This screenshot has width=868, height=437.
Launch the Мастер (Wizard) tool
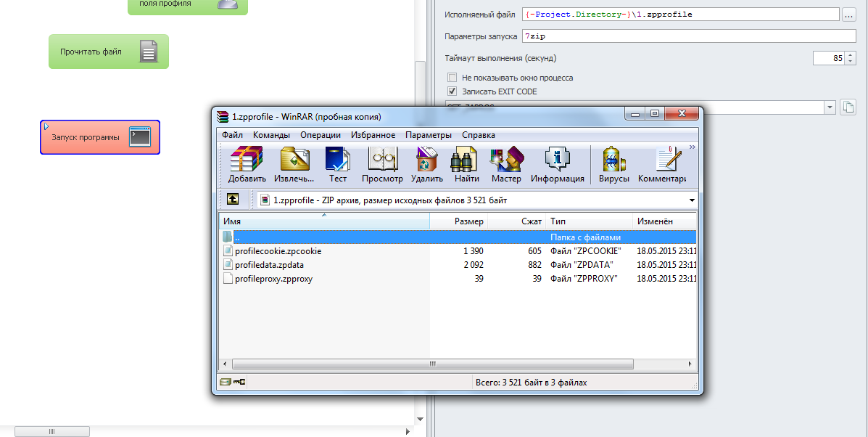click(x=506, y=165)
